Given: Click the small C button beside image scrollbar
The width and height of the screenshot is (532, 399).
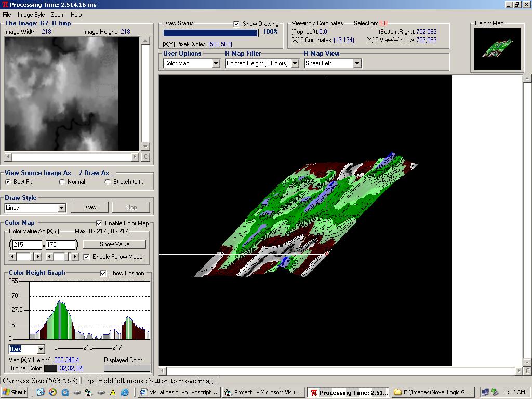Looking at the screenshot, I should (145, 157).
